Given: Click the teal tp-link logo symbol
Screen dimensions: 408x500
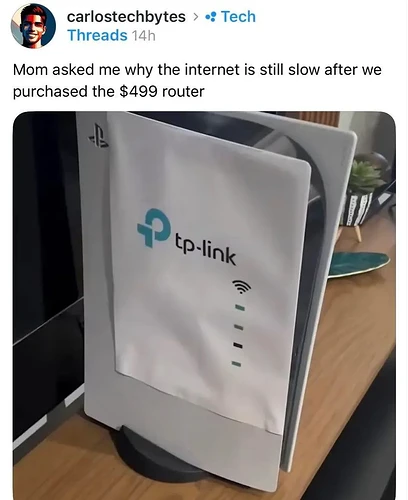Looking at the screenshot, I should (152, 227).
